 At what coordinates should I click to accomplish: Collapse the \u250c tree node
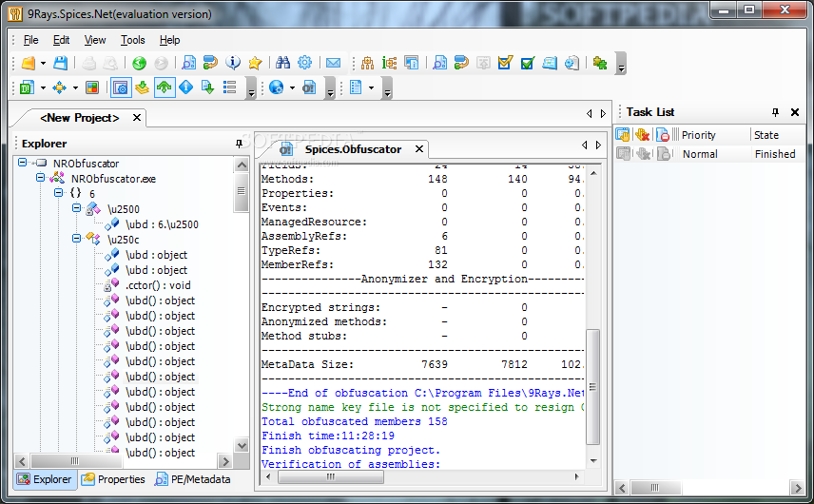[76, 239]
